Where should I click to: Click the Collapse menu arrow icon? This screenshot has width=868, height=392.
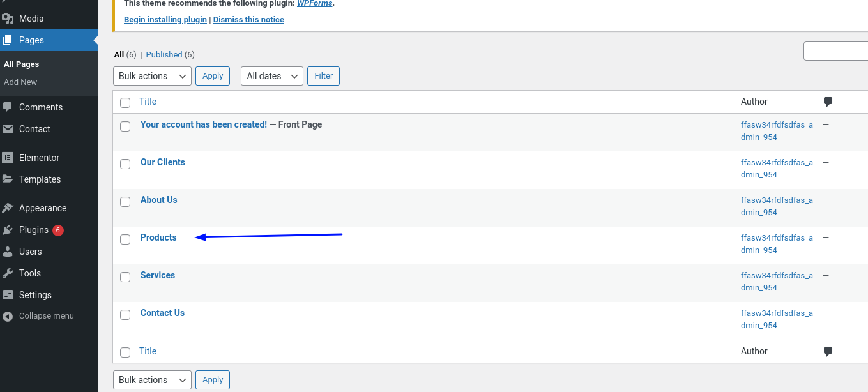tap(8, 316)
